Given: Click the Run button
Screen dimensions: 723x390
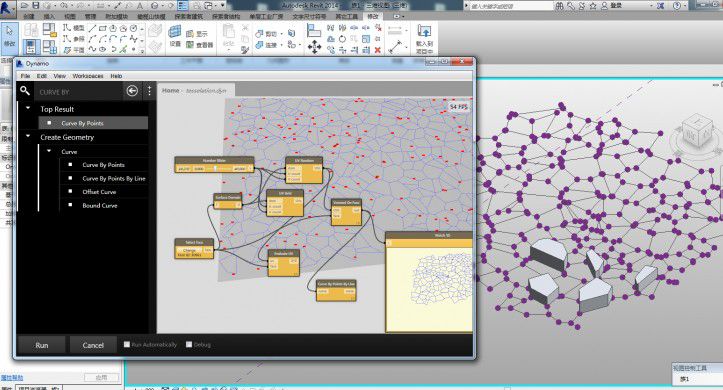Looking at the screenshot, I should pyautogui.click(x=41, y=345).
